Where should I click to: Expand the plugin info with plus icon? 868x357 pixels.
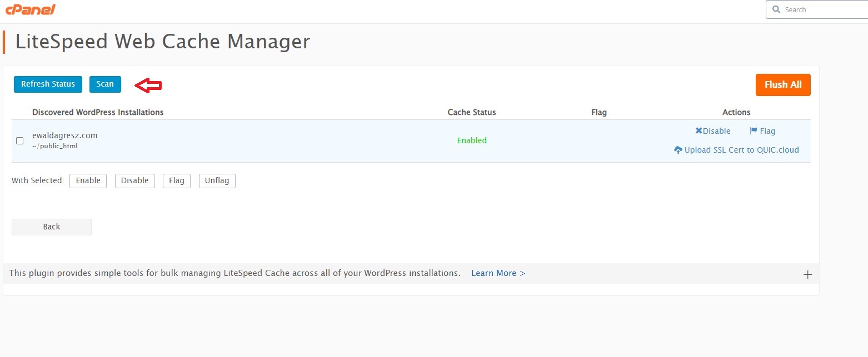[808, 275]
